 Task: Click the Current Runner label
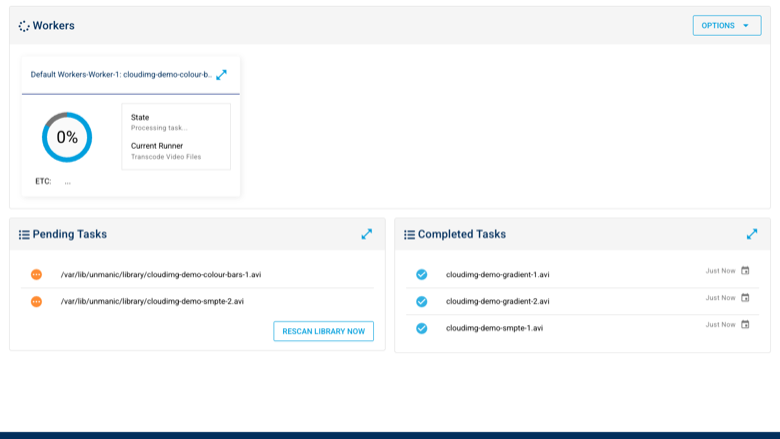157,146
